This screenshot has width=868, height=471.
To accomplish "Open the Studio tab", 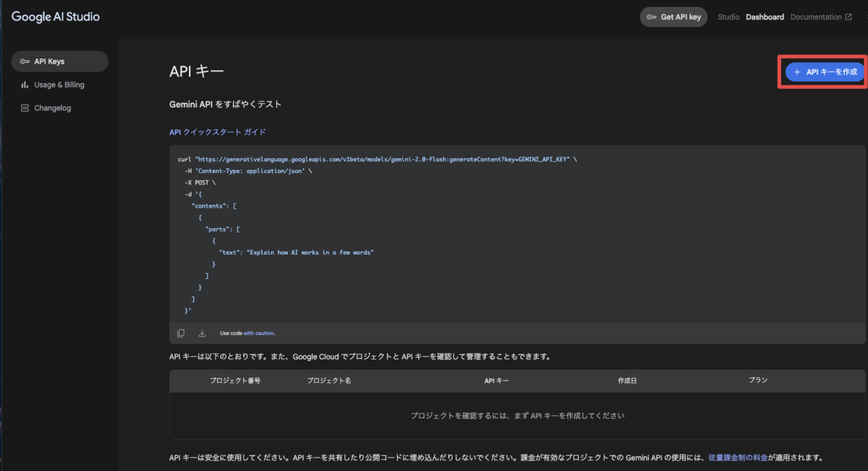I will tap(728, 17).
